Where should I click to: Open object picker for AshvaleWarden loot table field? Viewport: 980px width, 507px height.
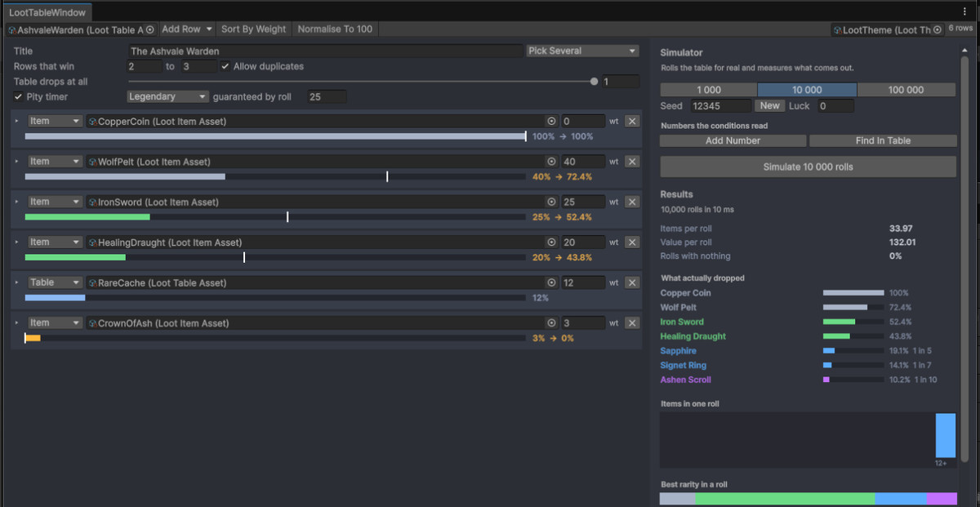point(149,29)
